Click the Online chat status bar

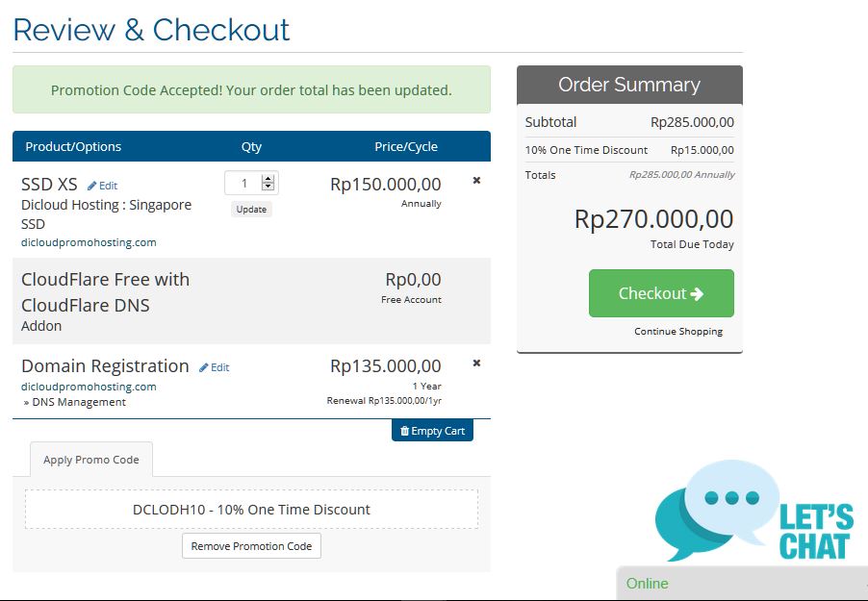742,584
